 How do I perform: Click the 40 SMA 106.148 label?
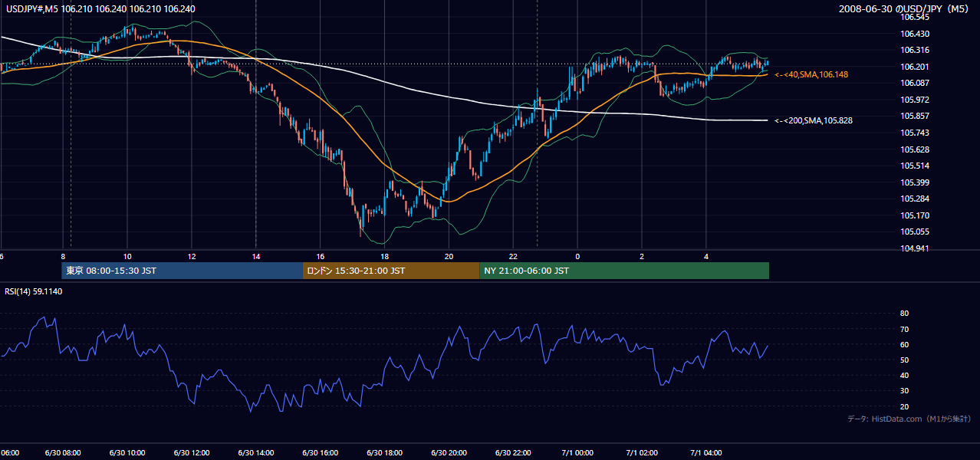click(811, 74)
